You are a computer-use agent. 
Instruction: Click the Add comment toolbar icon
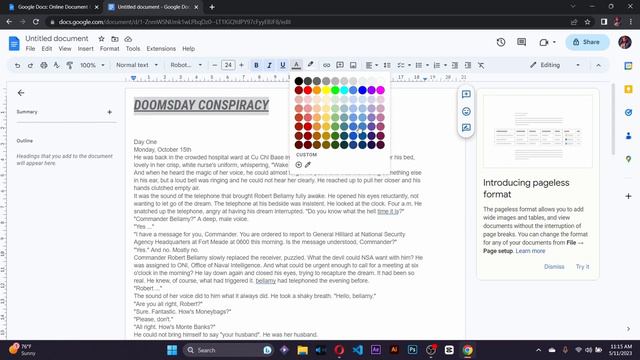[x=340, y=65]
